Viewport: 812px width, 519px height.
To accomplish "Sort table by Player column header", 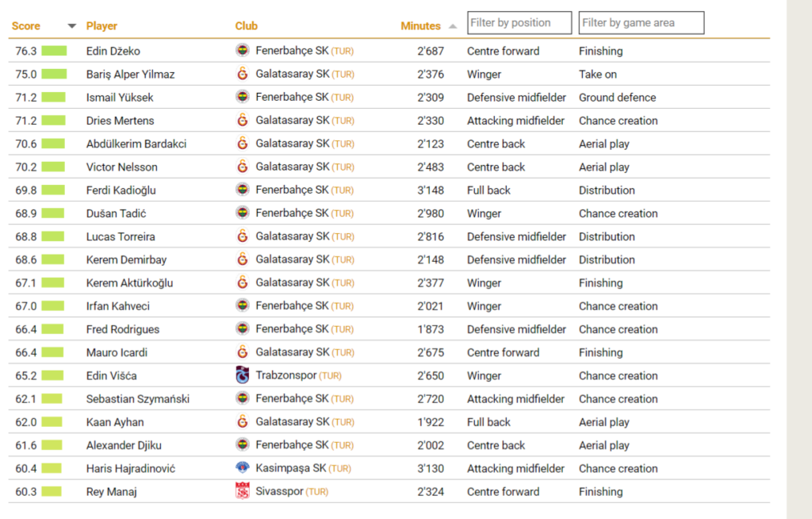I will [x=101, y=26].
